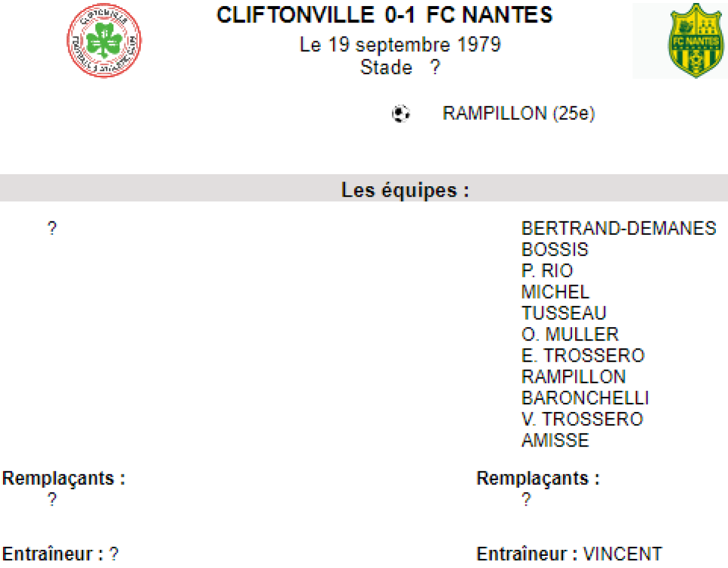
Task: Select goalkeeper BERTRAND-DEMANES in the lineup
Action: pos(619,229)
